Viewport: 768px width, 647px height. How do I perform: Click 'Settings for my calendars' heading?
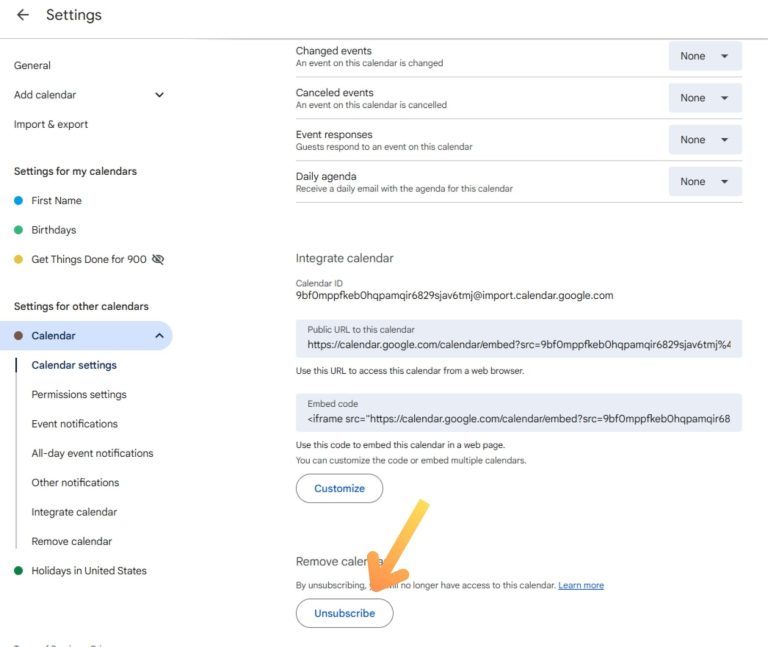click(x=75, y=171)
